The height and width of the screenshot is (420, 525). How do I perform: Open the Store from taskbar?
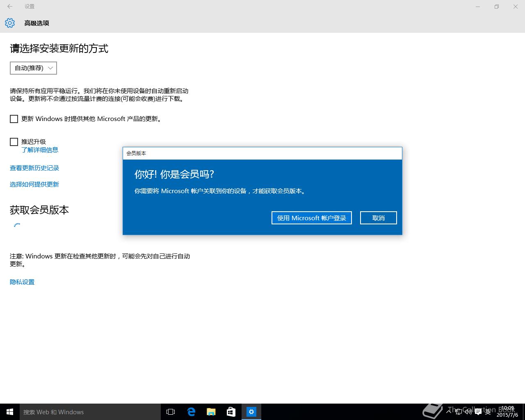231,412
